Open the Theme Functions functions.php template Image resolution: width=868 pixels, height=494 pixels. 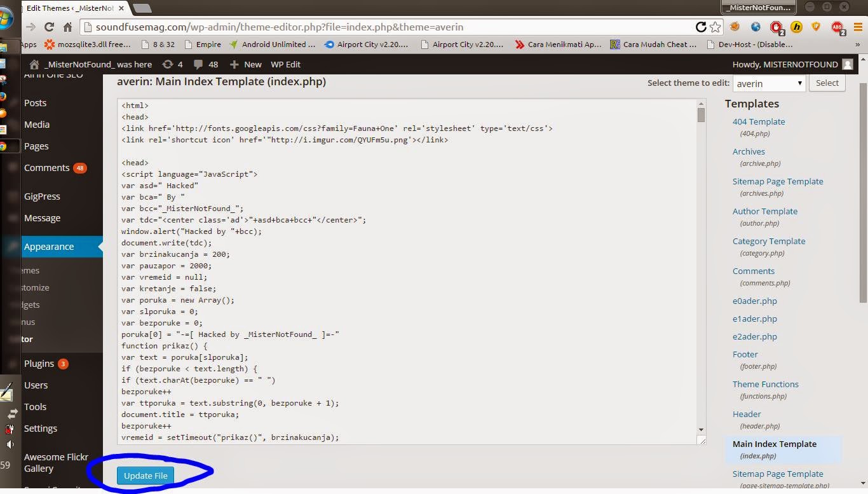[x=765, y=384]
